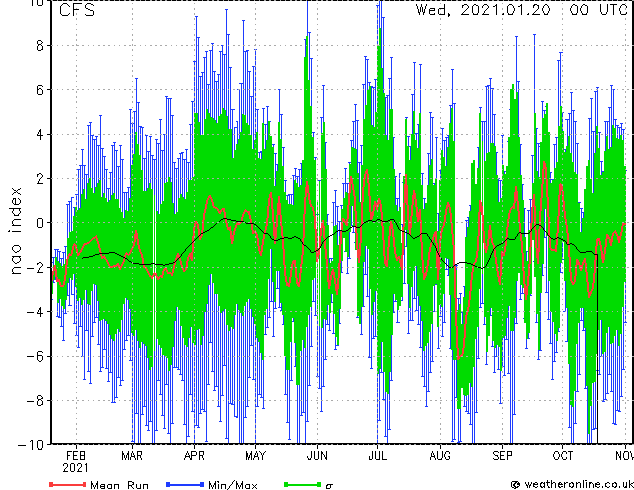Click the date Wed, 2021.01.20

[x=483, y=10]
